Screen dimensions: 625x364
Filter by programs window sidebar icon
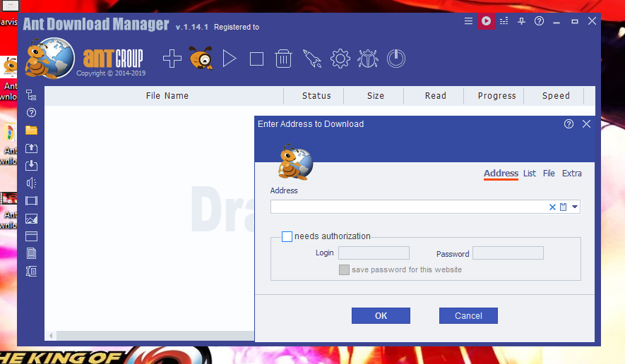point(31,236)
